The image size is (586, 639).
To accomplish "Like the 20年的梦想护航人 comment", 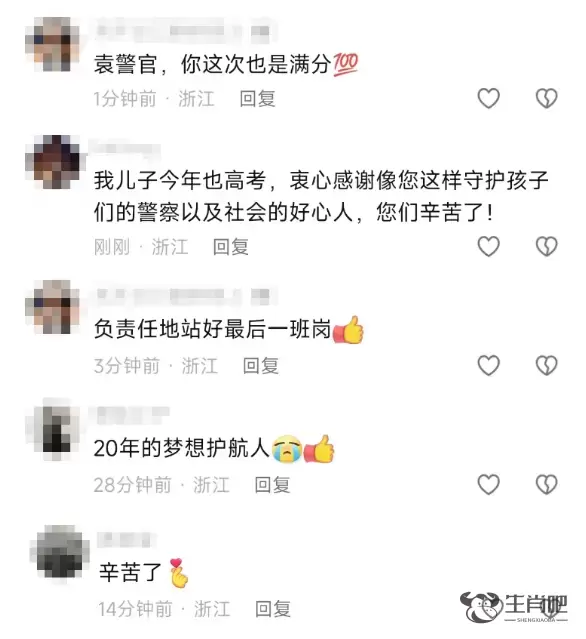I will (488, 484).
